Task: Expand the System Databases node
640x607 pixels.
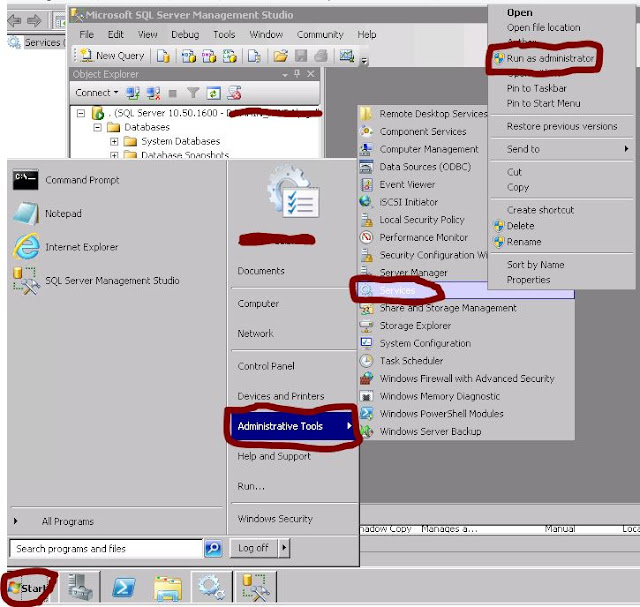Action: (114, 142)
